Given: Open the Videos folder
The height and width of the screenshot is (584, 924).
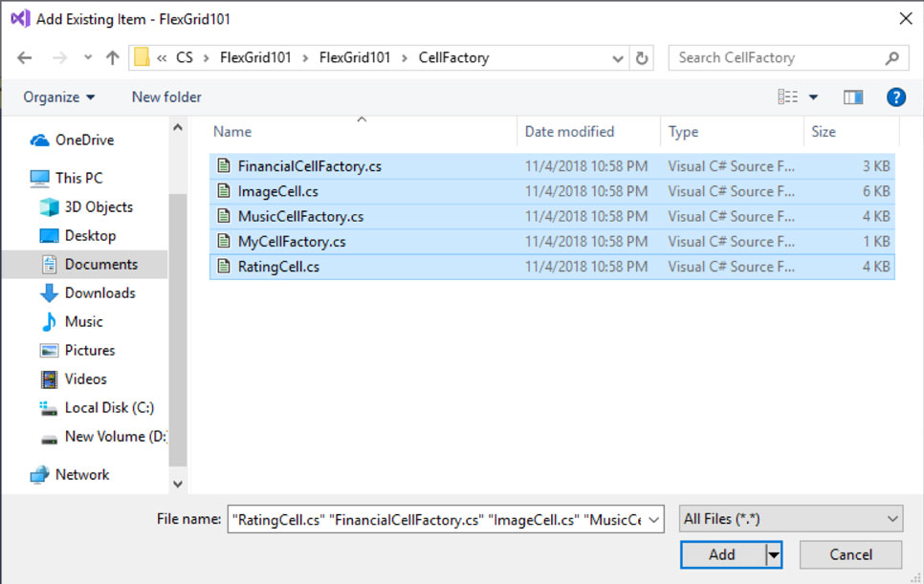Looking at the screenshot, I should (74, 379).
